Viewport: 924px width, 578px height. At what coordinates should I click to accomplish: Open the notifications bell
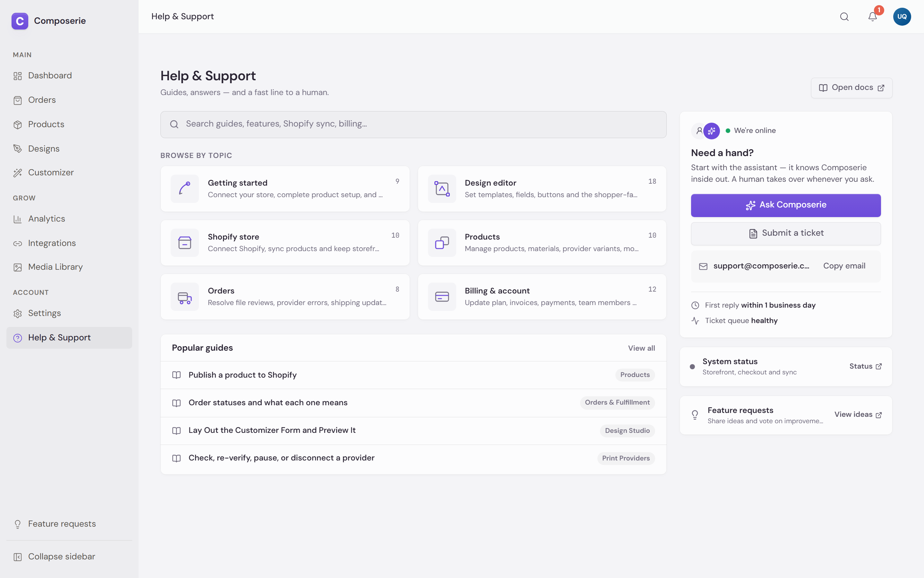coord(872,17)
